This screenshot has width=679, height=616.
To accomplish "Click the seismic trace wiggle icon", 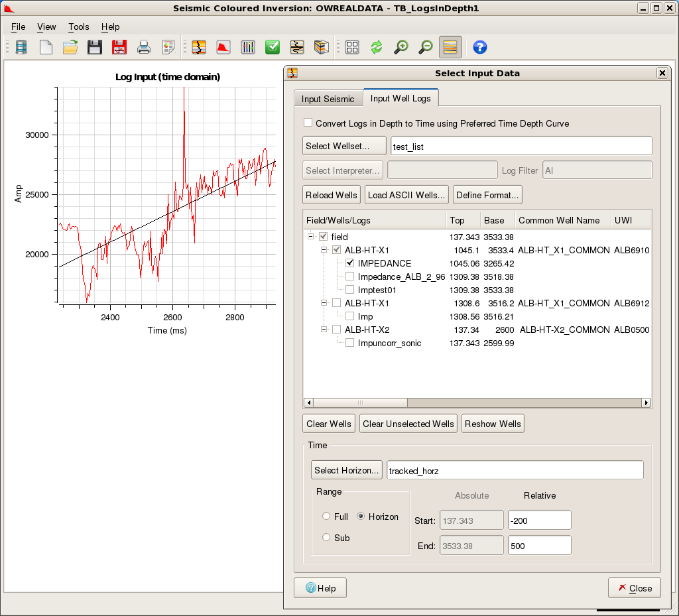I will [297, 47].
